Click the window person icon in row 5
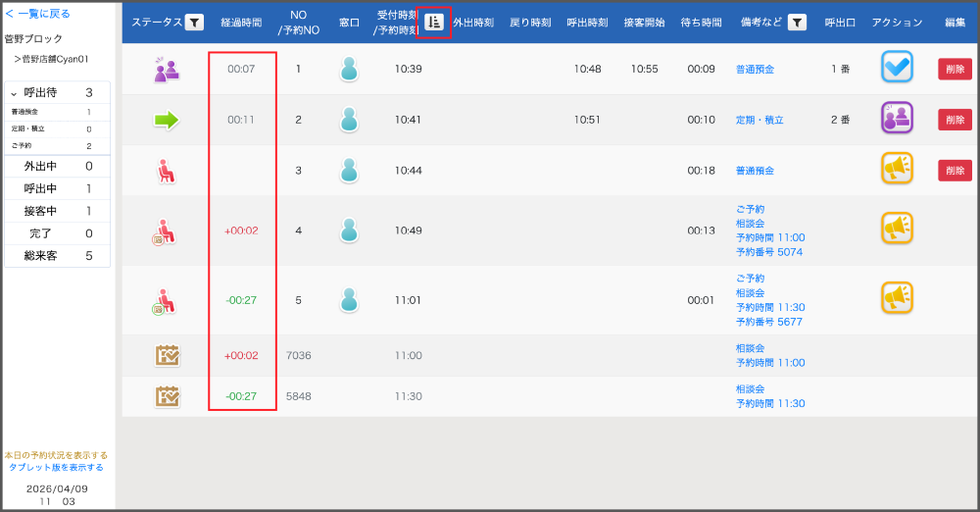Image resolution: width=980 pixels, height=512 pixels. point(349,300)
